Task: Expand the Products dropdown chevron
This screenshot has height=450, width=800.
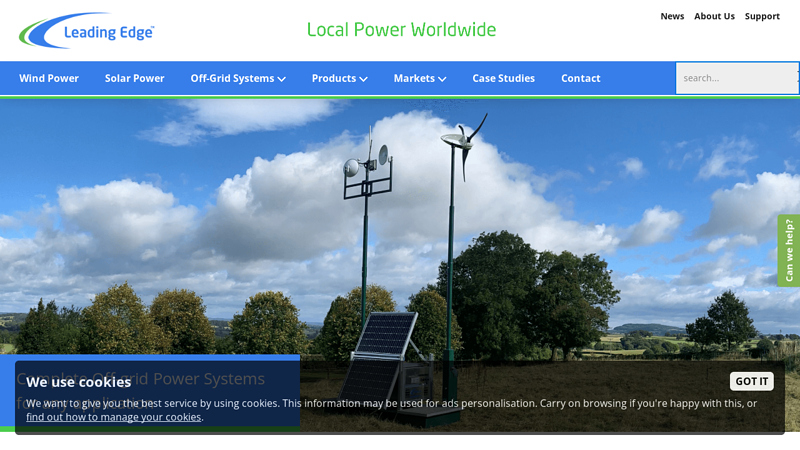Action: pos(363,79)
